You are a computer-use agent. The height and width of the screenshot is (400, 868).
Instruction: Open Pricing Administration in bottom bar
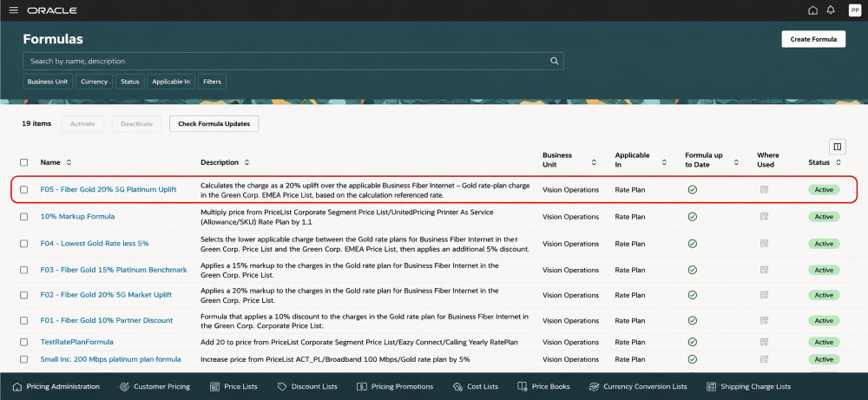click(x=56, y=387)
